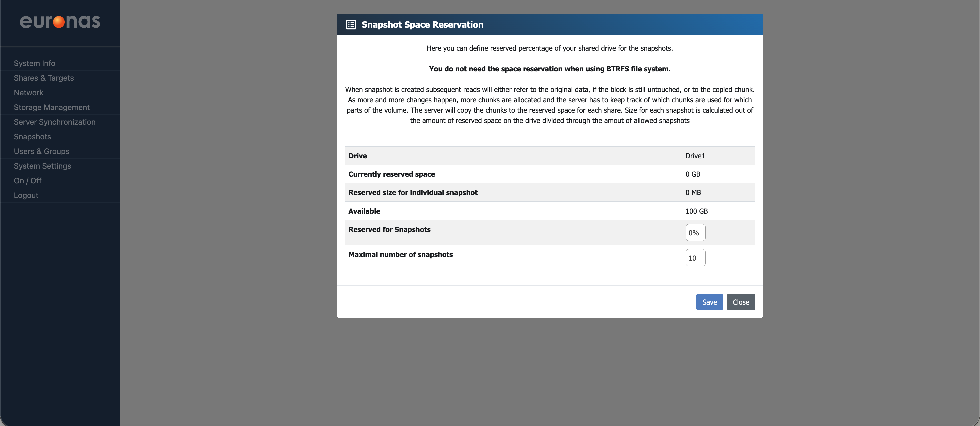The height and width of the screenshot is (426, 980).
Task: Navigate to Storage Management
Action: [52, 107]
